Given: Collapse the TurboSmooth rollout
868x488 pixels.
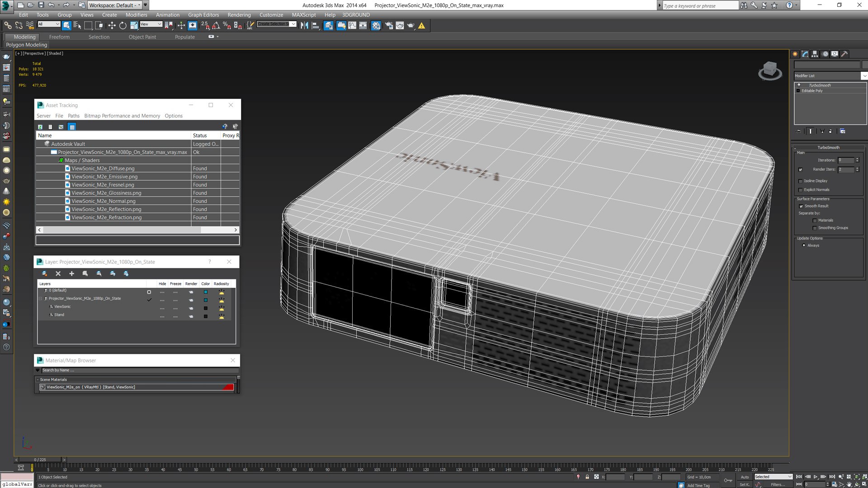Looking at the screenshot, I should 828,147.
